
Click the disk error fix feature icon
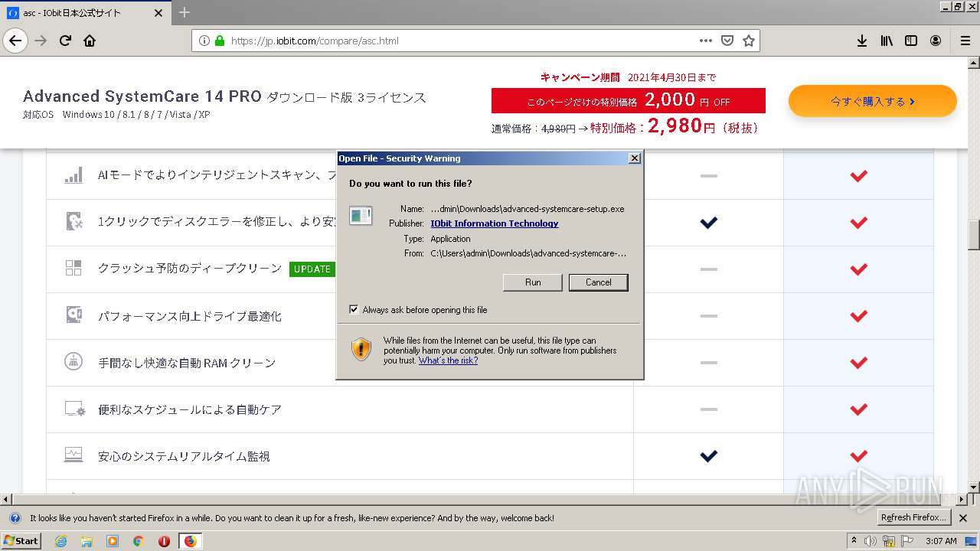[73, 222]
